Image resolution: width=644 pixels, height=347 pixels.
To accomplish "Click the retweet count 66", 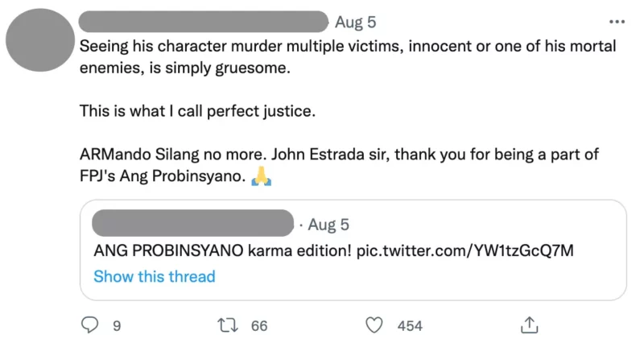I will click(259, 325).
